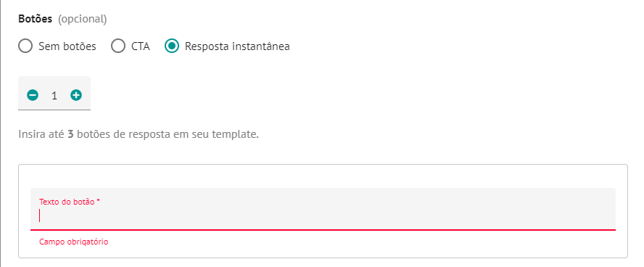
Task: Choose the CTA radio option
Action: tap(118, 46)
